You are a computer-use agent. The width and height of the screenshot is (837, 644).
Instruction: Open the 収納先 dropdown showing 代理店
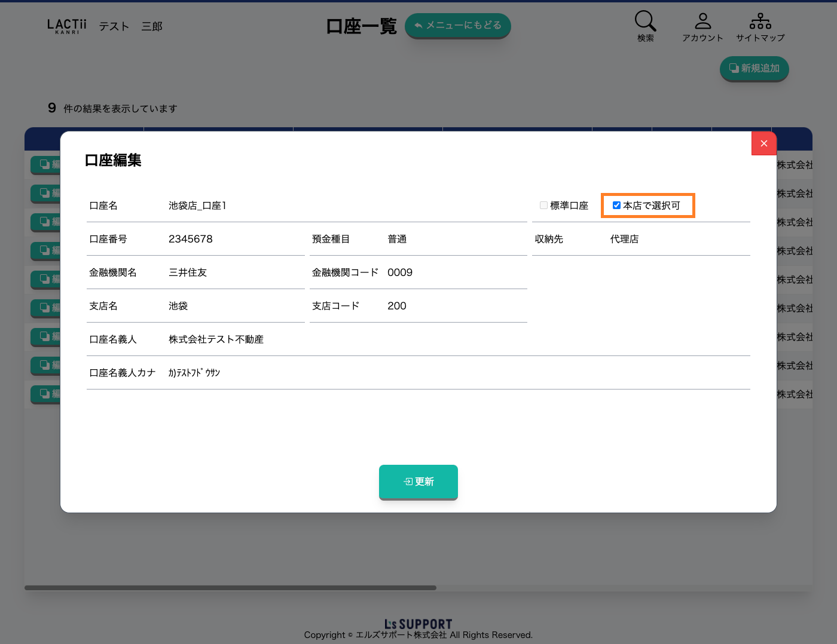click(677, 239)
